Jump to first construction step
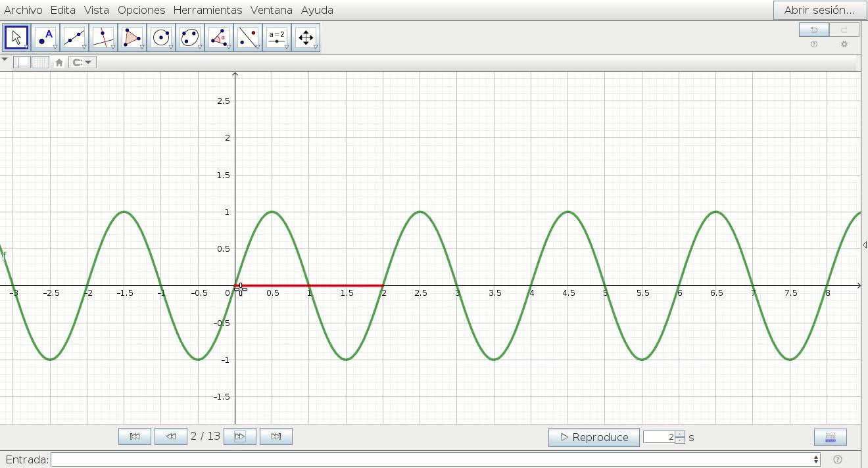Image resolution: width=868 pixels, height=468 pixels. coord(135,436)
